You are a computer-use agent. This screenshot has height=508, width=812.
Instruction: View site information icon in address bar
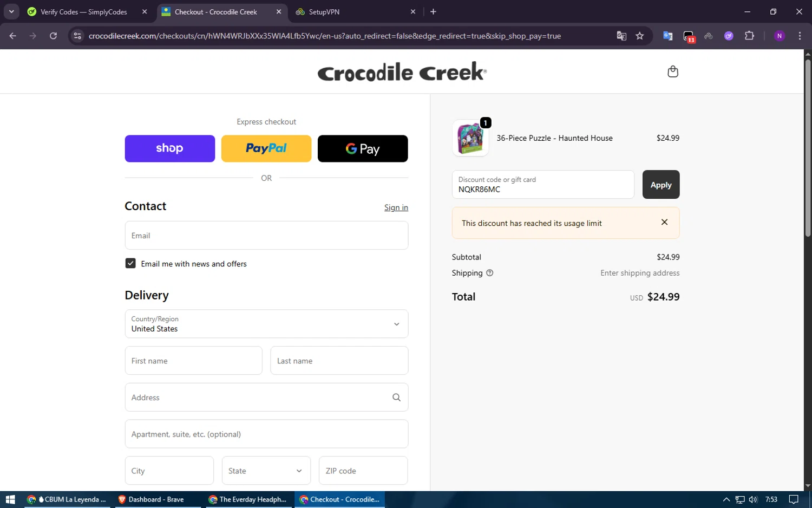(77, 36)
